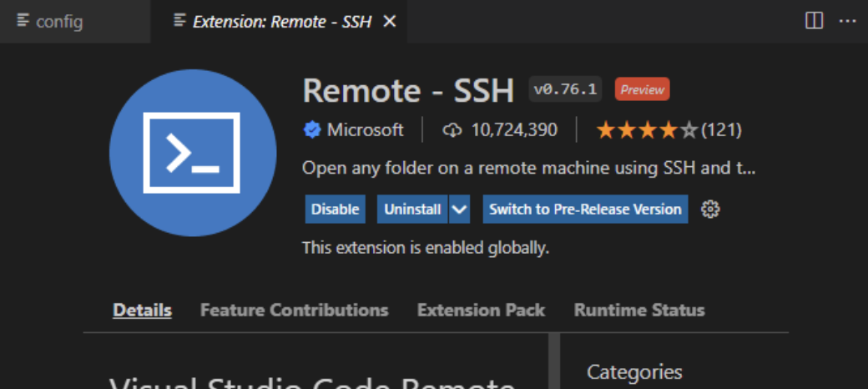Click the Categories heading
This screenshot has height=389, width=868.
pos(634,371)
